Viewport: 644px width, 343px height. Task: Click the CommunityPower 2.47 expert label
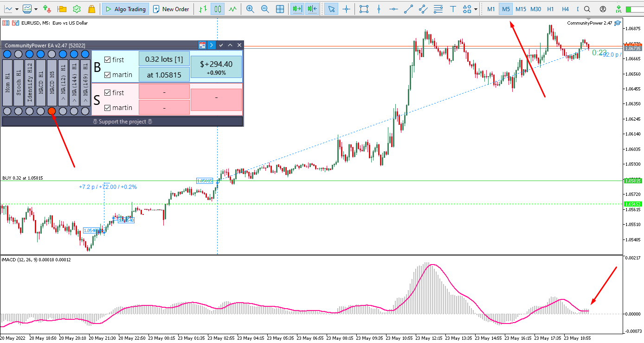590,23
